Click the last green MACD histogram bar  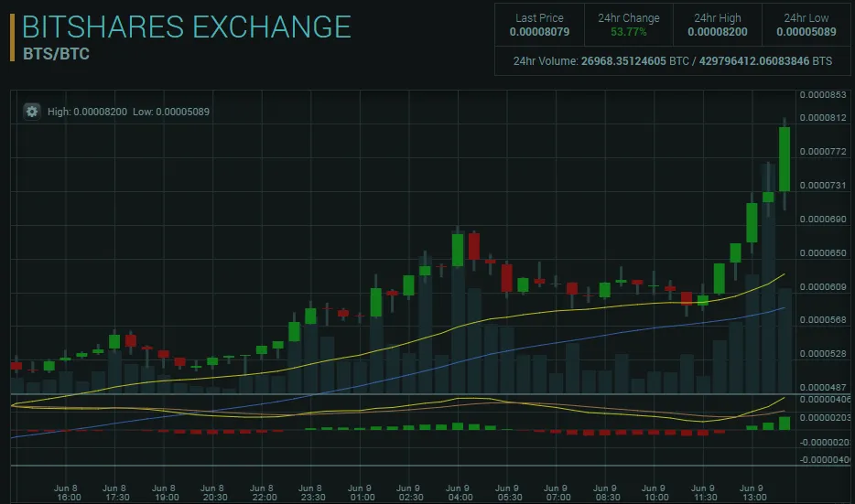click(x=785, y=424)
